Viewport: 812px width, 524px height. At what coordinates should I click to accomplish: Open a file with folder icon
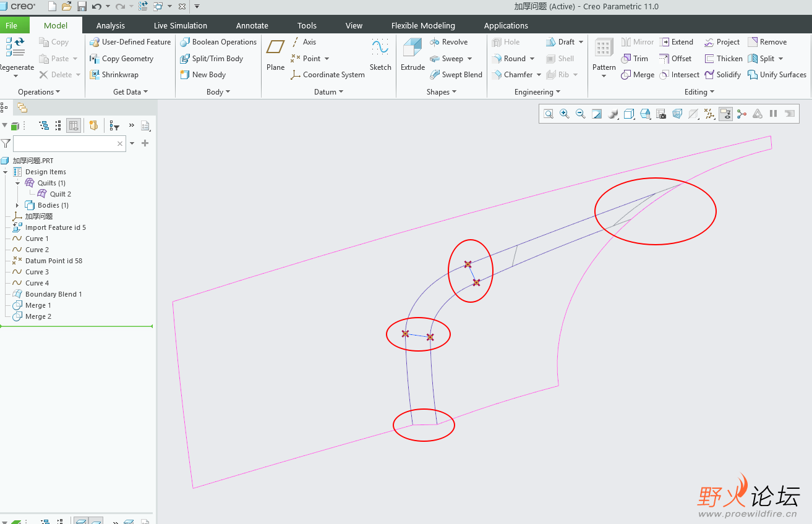pos(67,6)
